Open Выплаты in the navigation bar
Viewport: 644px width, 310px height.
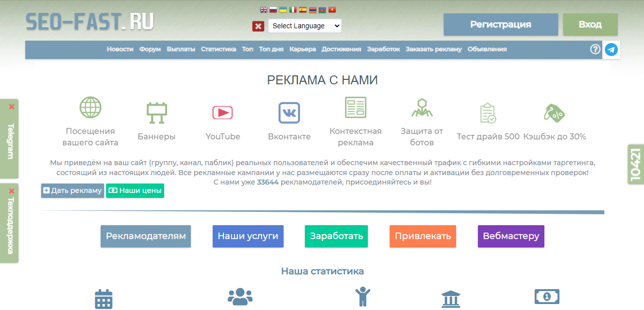[x=181, y=49]
